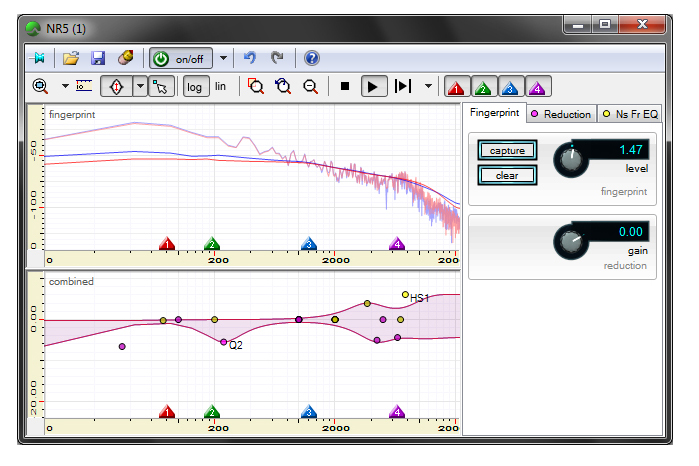Expand the dropdown next to on/off

click(x=223, y=58)
